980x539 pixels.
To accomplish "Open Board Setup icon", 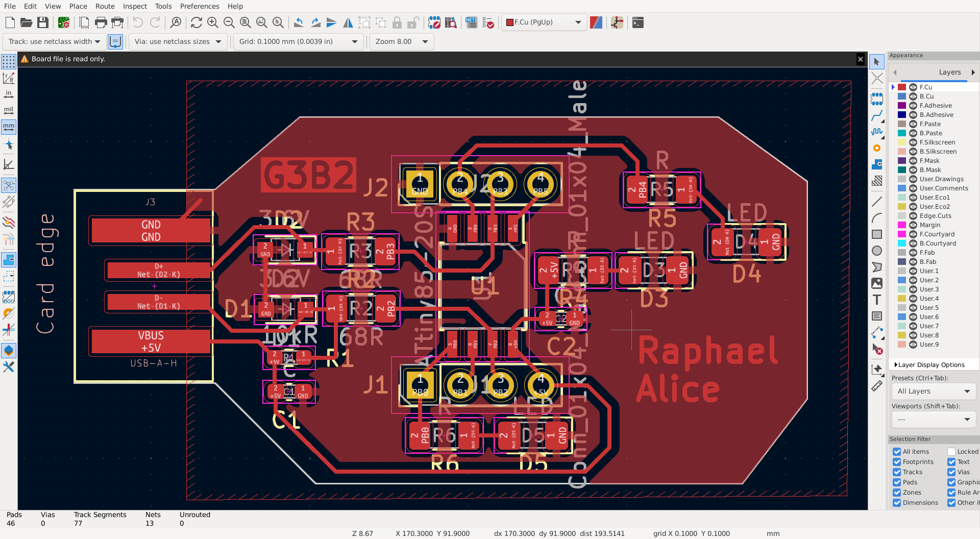I will [64, 22].
